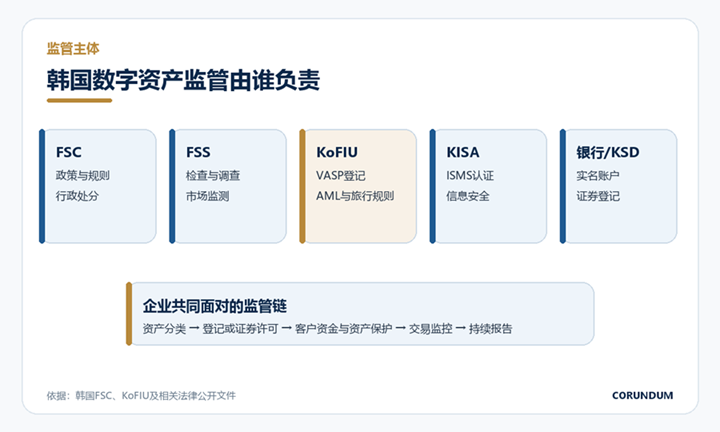Viewport: 720px width, 432px height.
Task: Click the FSC card heading
Action: [x=68, y=152]
